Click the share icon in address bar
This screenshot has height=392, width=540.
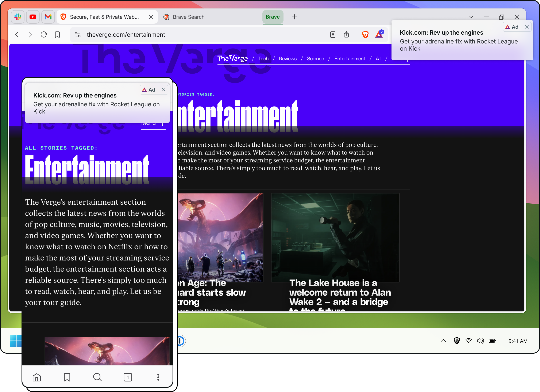pos(346,35)
